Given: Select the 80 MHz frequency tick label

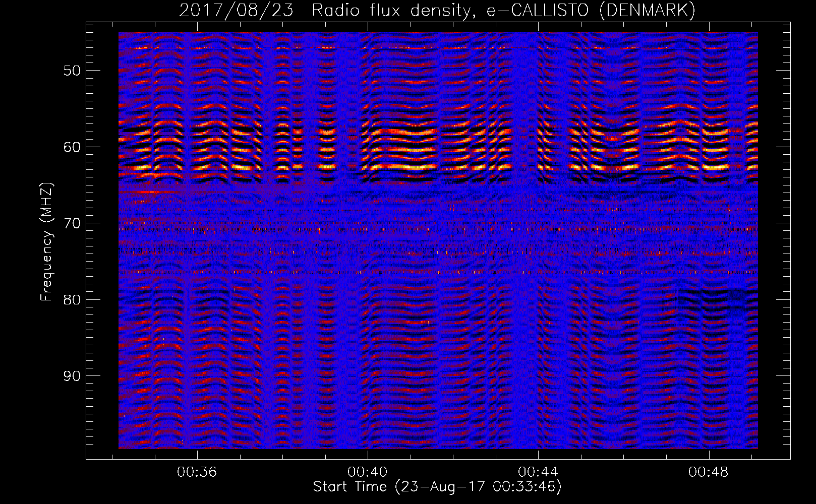Looking at the screenshot, I should [72, 300].
